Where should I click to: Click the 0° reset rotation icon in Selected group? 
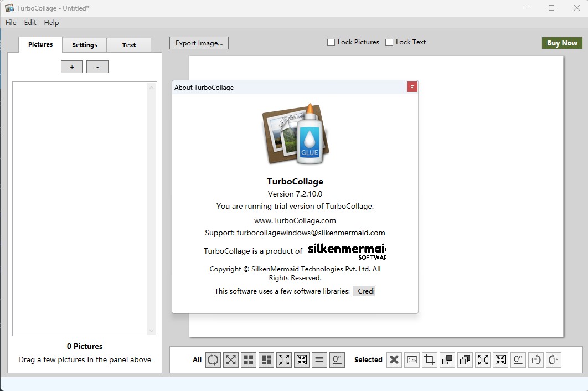click(518, 360)
